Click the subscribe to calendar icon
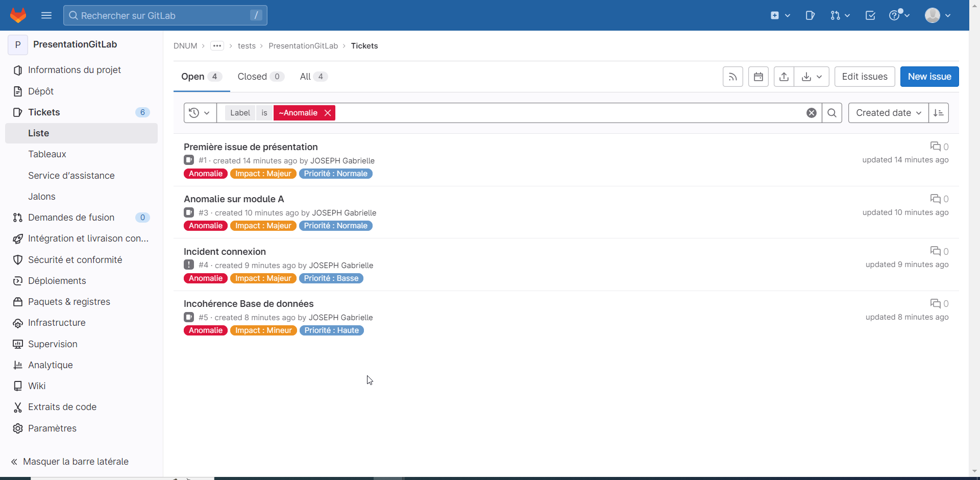 758,77
